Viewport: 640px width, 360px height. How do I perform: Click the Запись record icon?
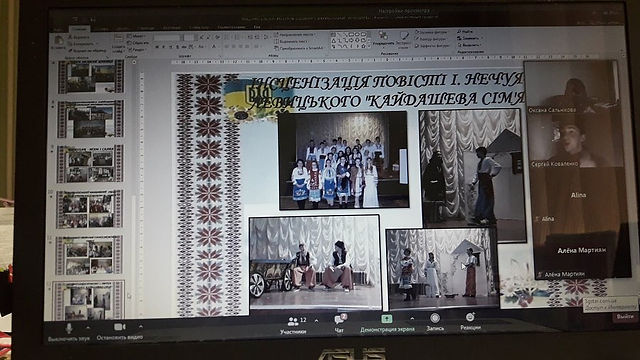[x=435, y=322]
